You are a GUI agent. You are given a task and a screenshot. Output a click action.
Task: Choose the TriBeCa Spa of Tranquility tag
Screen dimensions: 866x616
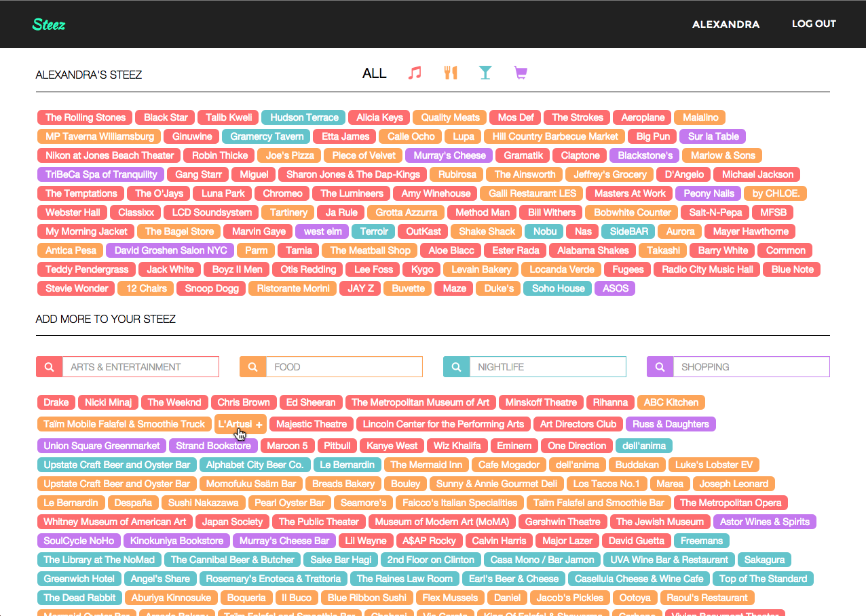tap(101, 174)
